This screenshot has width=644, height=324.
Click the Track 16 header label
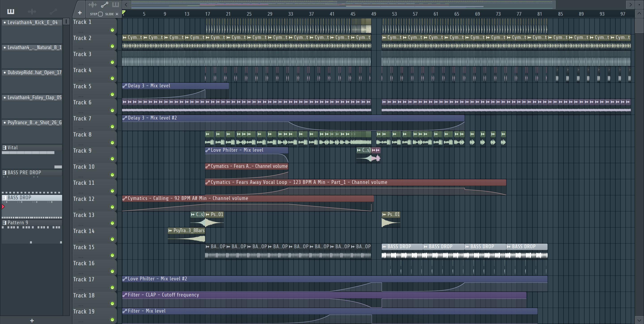coord(84,263)
